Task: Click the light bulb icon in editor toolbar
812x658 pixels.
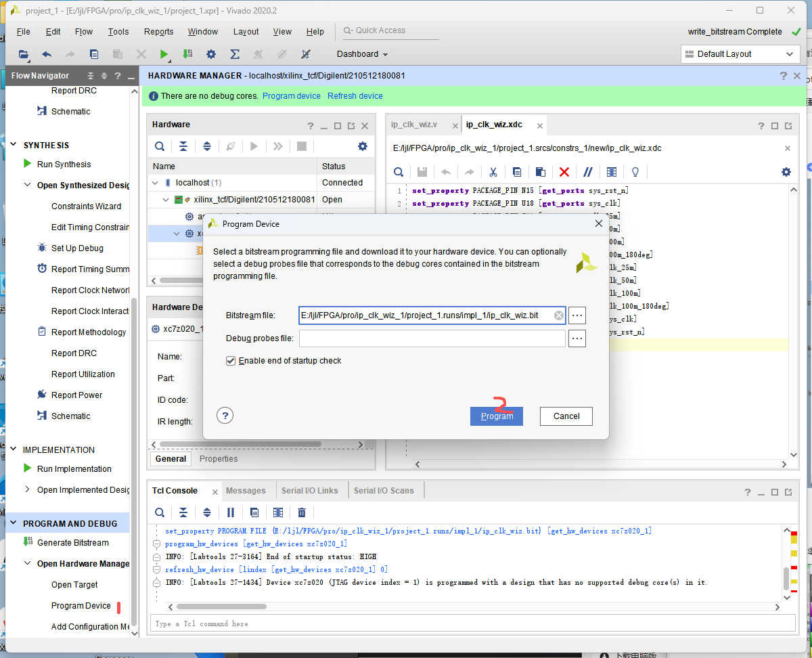Action: [635, 172]
